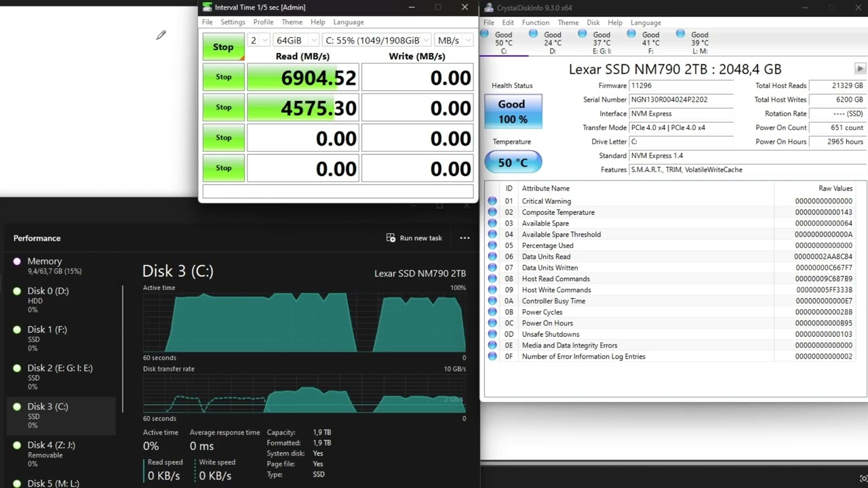Select Memory in Task Manager Performance list
This screenshot has height=488, width=868.
[61, 266]
